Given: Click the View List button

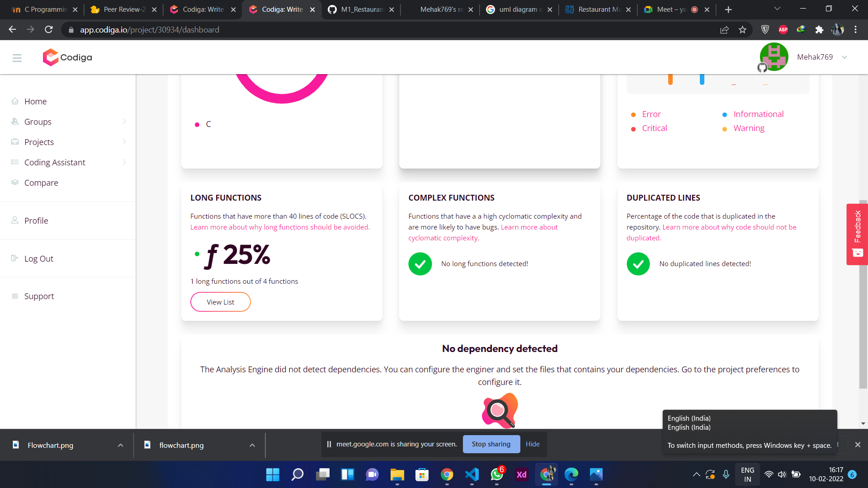Looking at the screenshot, I should 221,302.
